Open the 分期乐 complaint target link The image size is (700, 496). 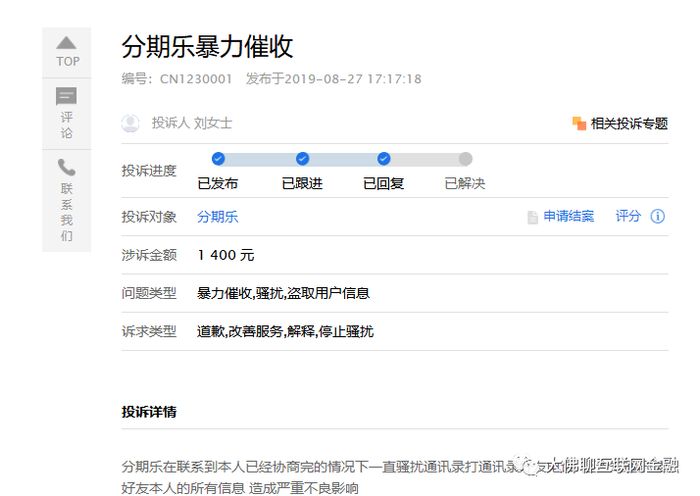[x=218, y=217]
